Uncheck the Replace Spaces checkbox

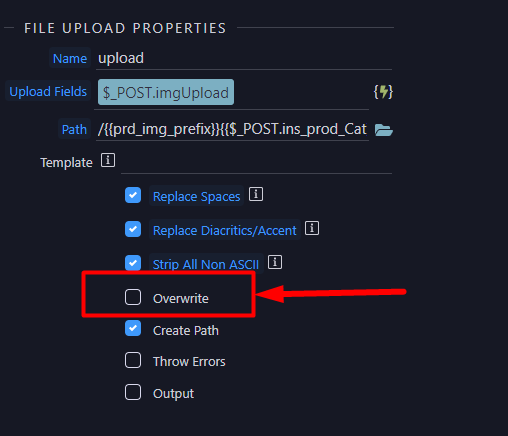point(133,195)
